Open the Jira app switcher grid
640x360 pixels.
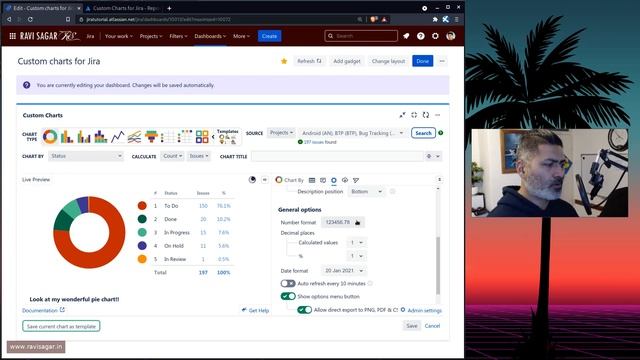[x=13, y=36]
